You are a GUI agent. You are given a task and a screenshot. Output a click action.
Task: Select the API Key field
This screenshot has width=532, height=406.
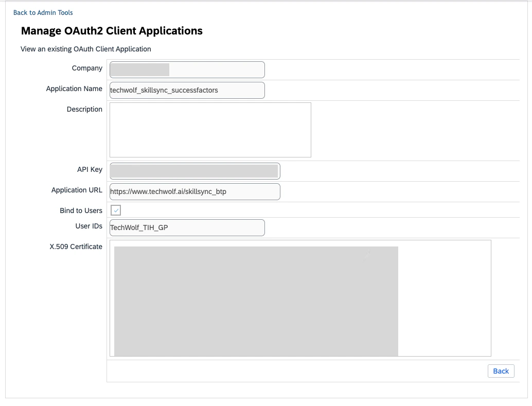pyautogui.click(x=193, y=171)
